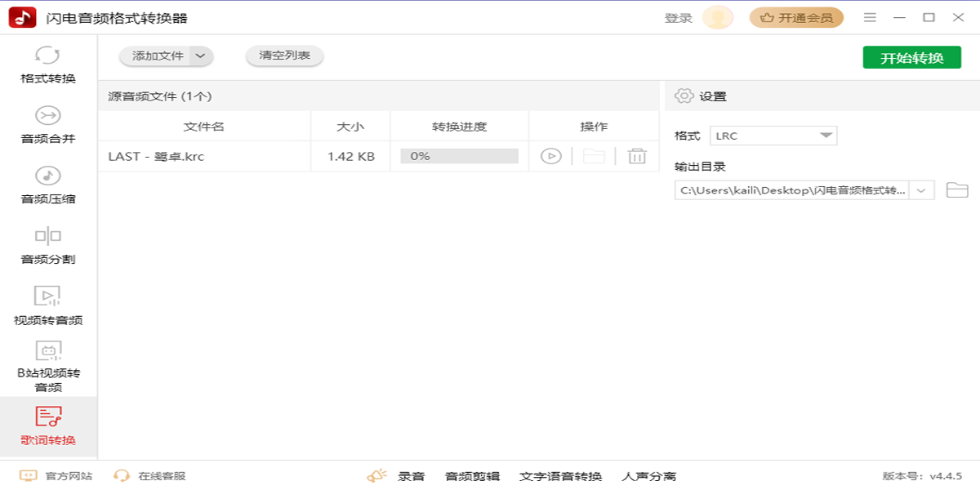The height and width of the screenshot is (490, 980).
Task: Browse output directory with folder icon
Action: (957, 190)
